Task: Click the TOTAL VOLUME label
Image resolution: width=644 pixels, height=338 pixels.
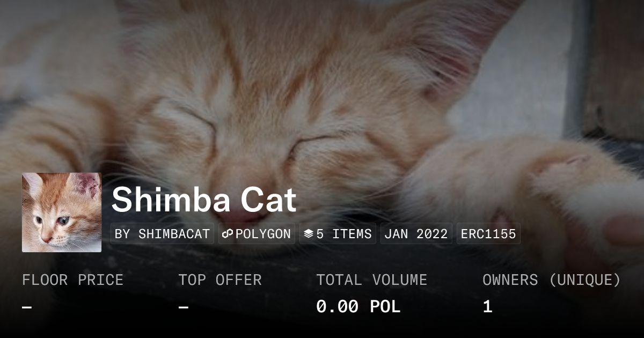Action: point(371,280)
